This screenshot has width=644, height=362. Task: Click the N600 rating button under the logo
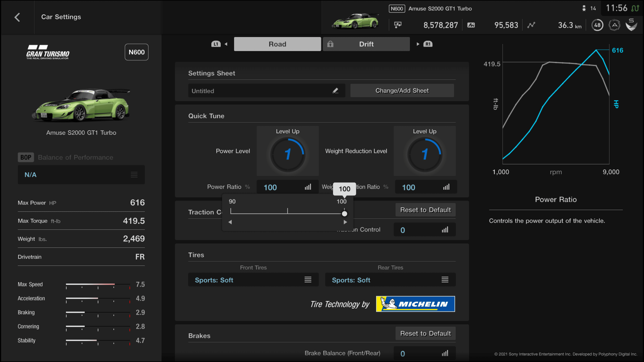(x=137, y=52)
